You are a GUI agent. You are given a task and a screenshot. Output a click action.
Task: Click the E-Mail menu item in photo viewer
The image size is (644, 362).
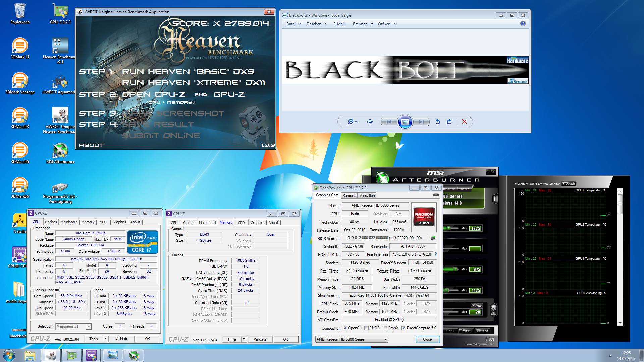coord(339,24)
